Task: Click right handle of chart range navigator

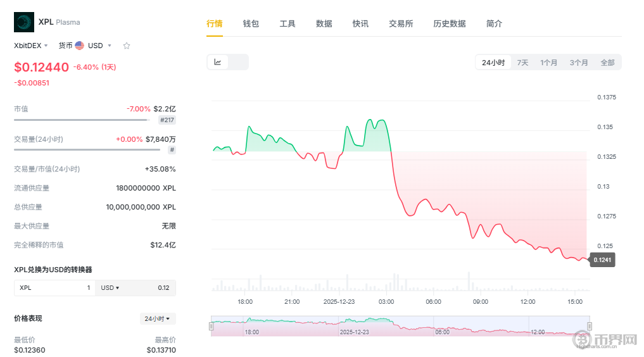Action: [x=589, y=326]
